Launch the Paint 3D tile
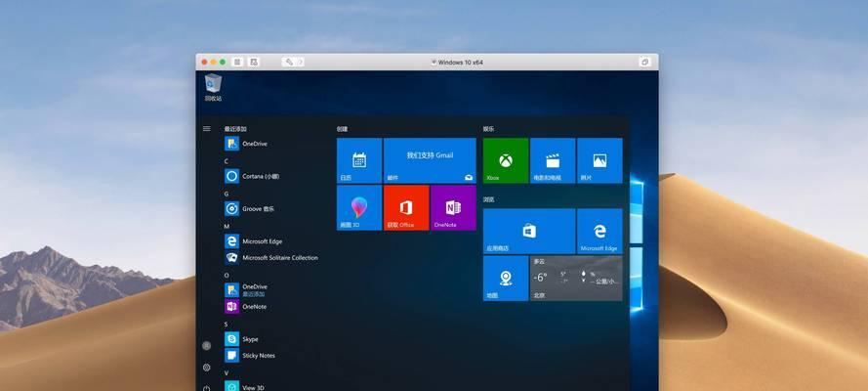This screenshot has height=391, width=868. [x=359, y=207]
